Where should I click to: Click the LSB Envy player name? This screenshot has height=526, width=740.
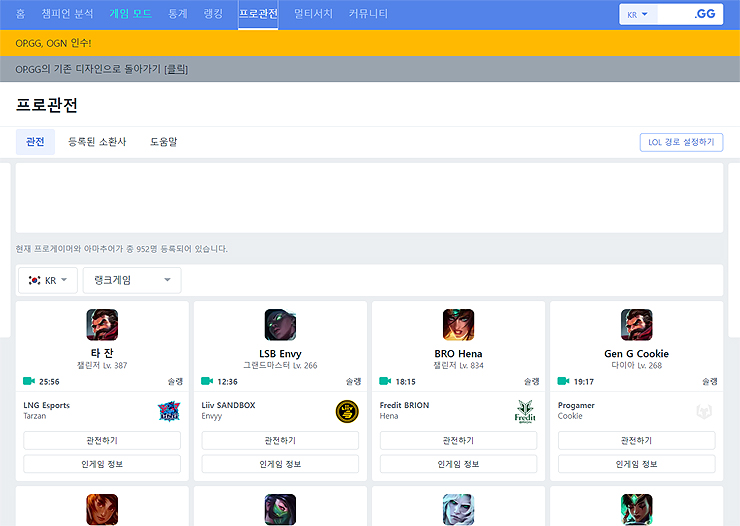(280, 353)
